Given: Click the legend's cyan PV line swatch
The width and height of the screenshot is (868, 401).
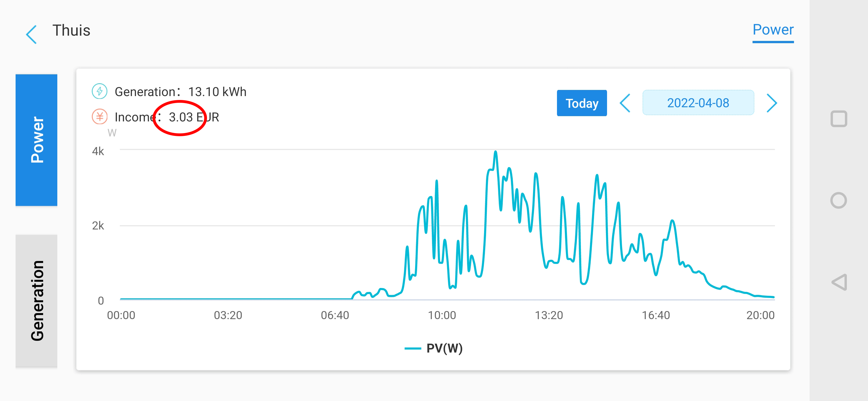Looking at the screenshot, I should point(412,348).
